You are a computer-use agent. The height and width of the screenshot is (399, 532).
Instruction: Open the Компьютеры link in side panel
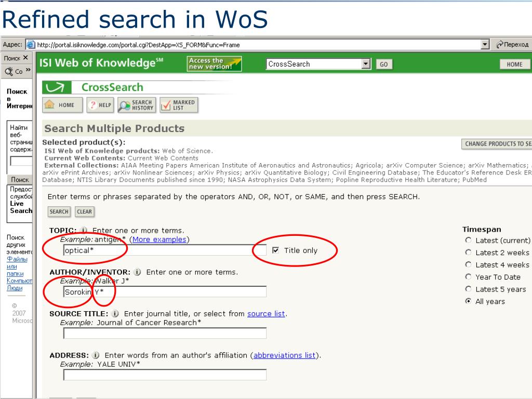pyautogui.click(x=19, y=281)
